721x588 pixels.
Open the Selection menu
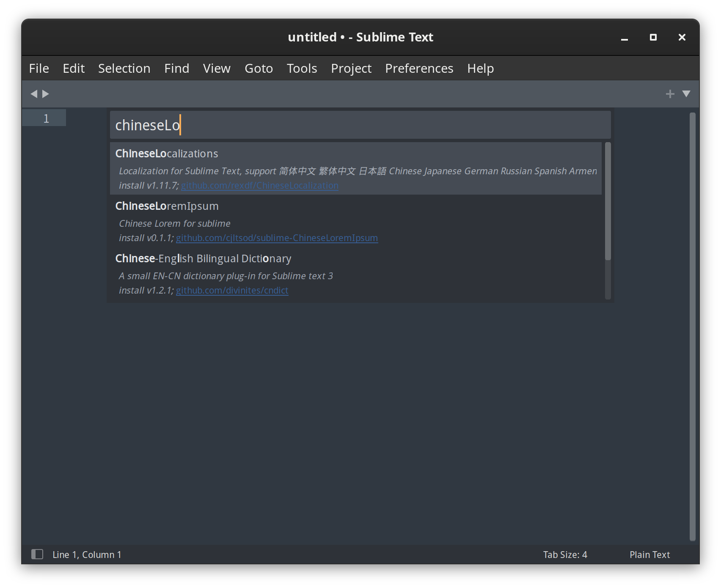coord(124,68)
